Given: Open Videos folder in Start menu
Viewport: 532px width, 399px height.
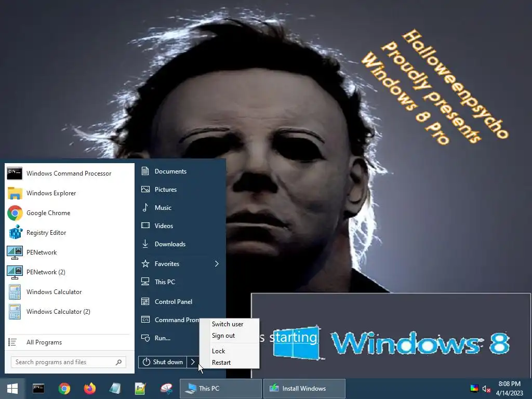Looking at the screenshot, I should click(x=180, y=225).
